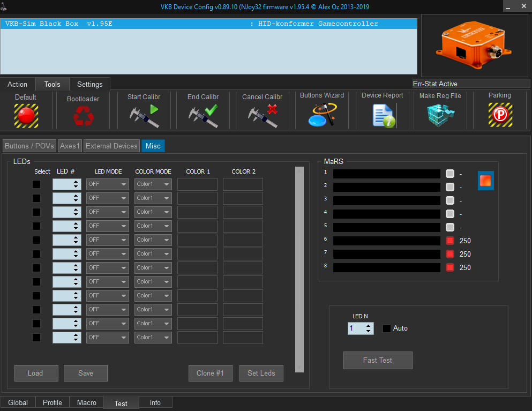
Task: Increment the LED N stepper
Action: pyautogui.click(x=369, y=326)
